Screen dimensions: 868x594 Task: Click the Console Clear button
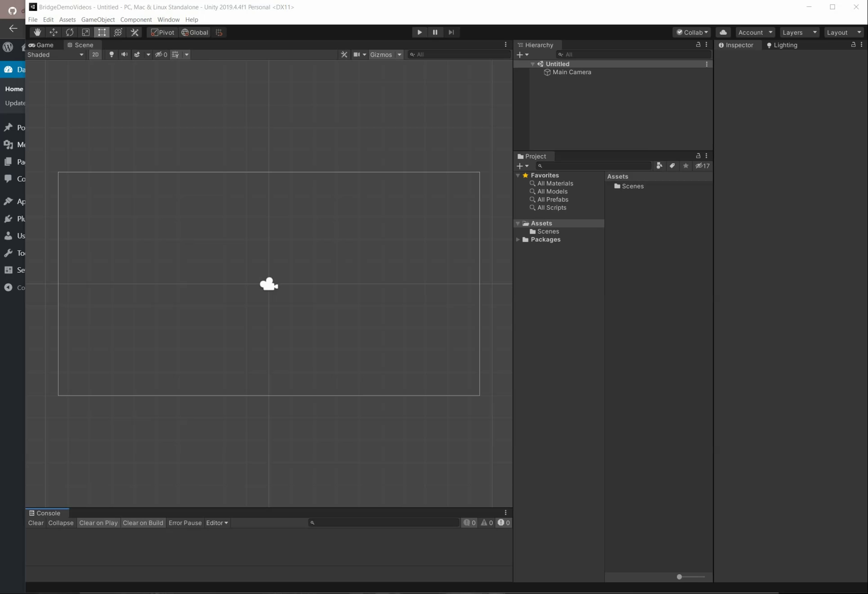click(x=36, y=523)
